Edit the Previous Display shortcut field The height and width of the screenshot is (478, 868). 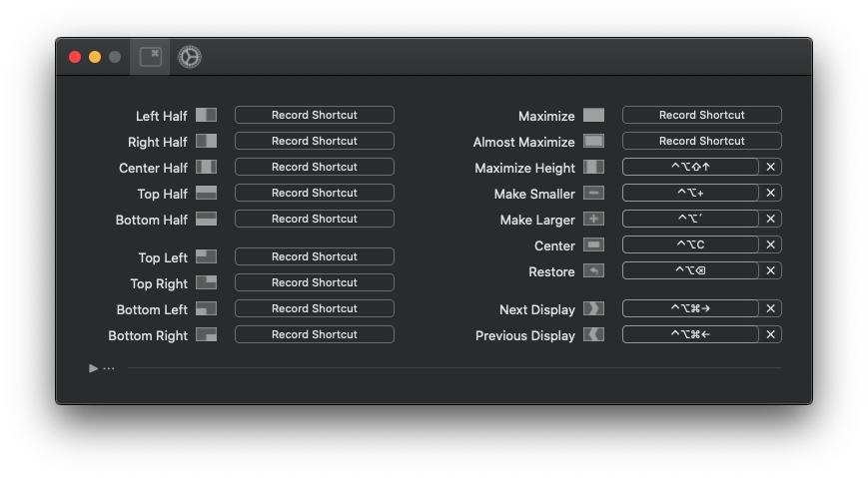[x=690, y=334]
